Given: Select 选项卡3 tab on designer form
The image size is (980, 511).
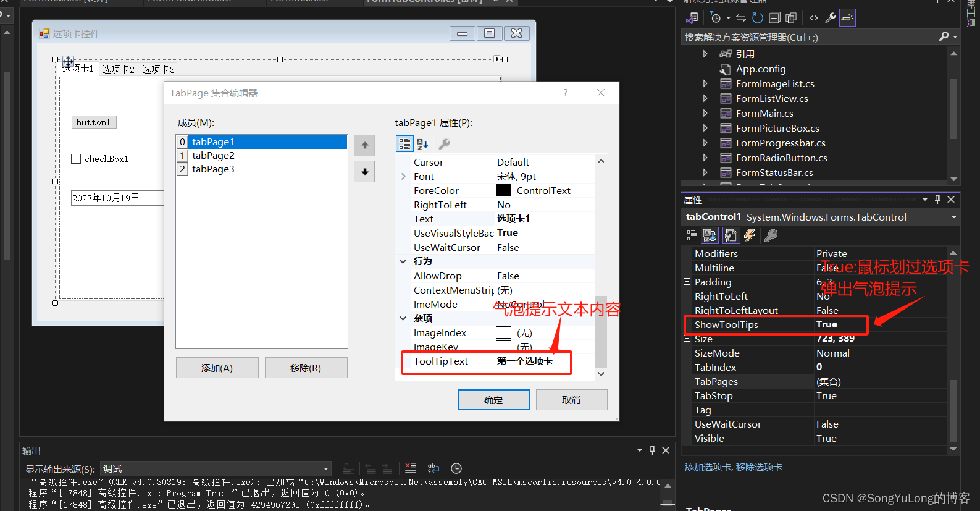Looking at the screenshot, I should (x=158, y=69).
